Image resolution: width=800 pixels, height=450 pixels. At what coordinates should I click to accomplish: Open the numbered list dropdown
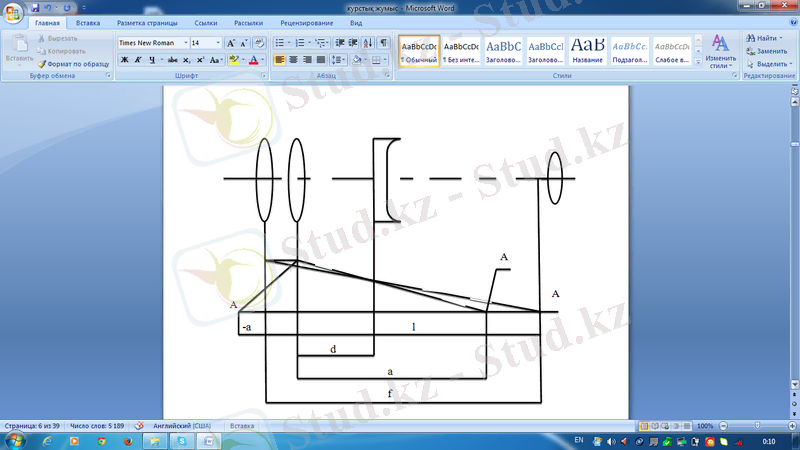(309, 43)
